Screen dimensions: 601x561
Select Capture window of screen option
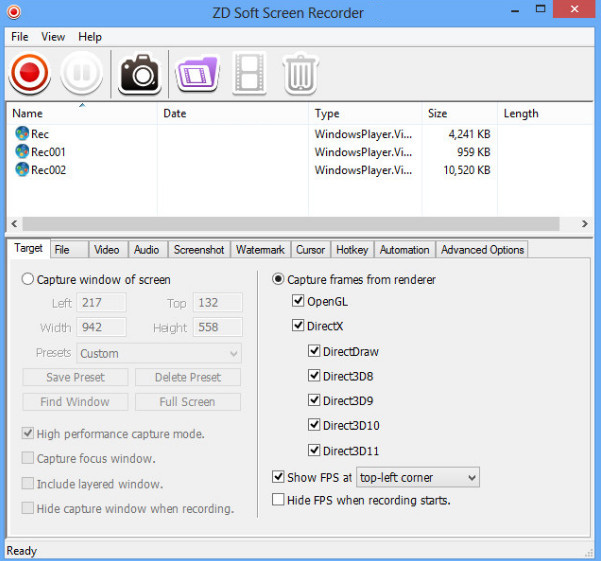(28, 279)
